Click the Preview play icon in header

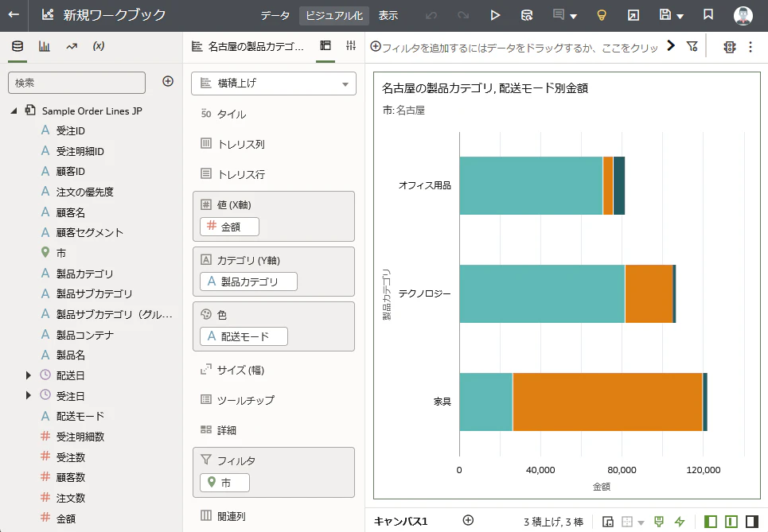(495, 15)
